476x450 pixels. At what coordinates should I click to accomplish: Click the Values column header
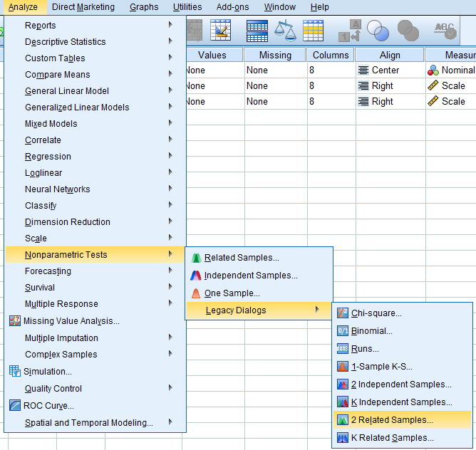(214, 55)
